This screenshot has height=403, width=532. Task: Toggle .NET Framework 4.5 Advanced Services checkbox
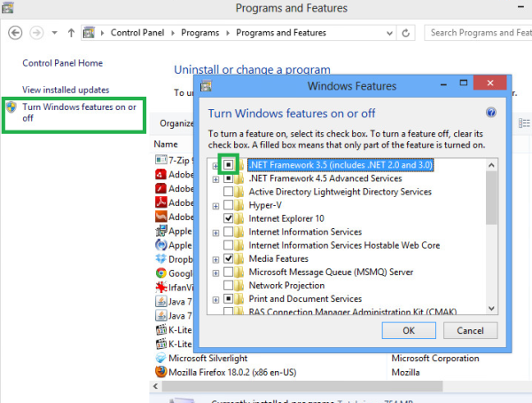click(229, 178)
